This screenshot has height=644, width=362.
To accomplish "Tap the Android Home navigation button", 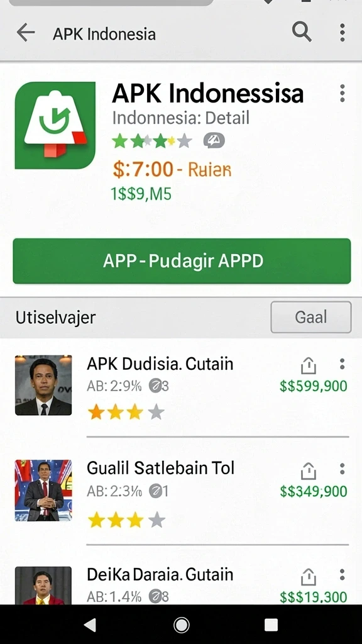I will [182, 625].
